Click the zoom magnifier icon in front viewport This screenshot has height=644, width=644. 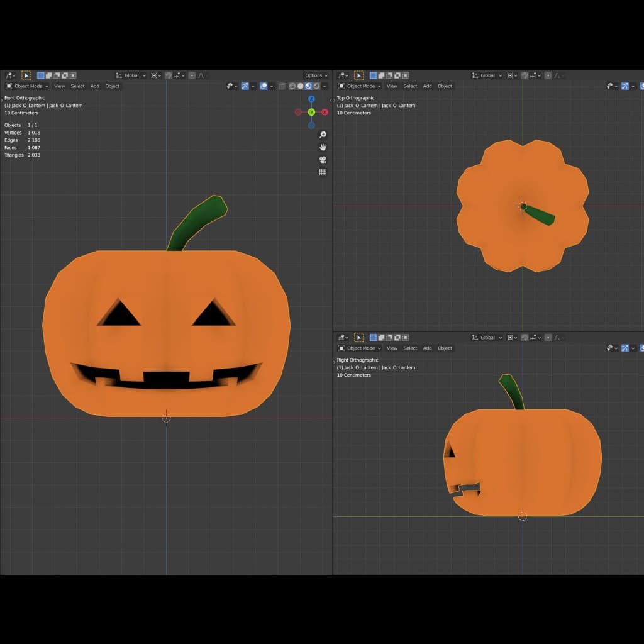coord(323,135)
